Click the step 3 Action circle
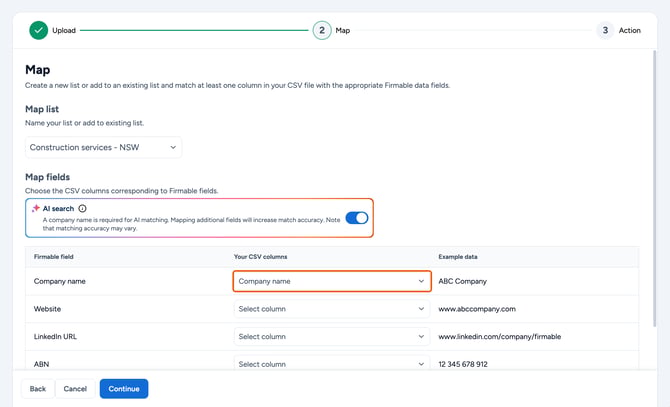Screen dimensions: 670x407 point(605,30)
